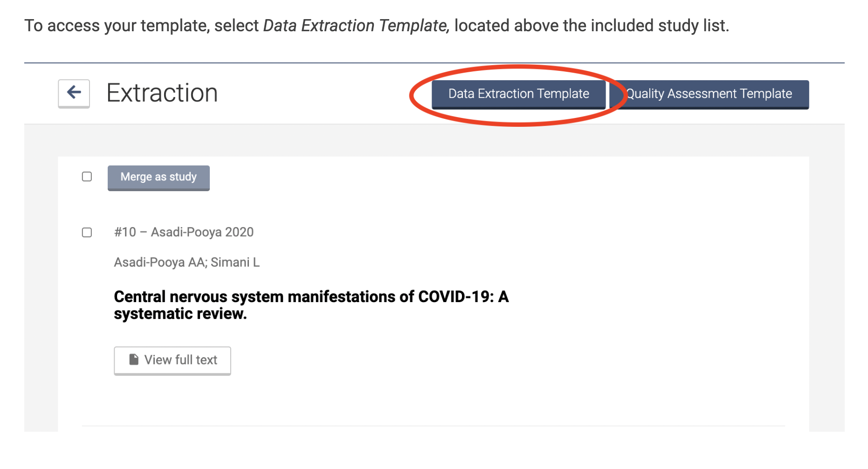Tick the checkbox beside Merge as study
This screenshot has width=868, height=469.
click(x=87, y=177)
